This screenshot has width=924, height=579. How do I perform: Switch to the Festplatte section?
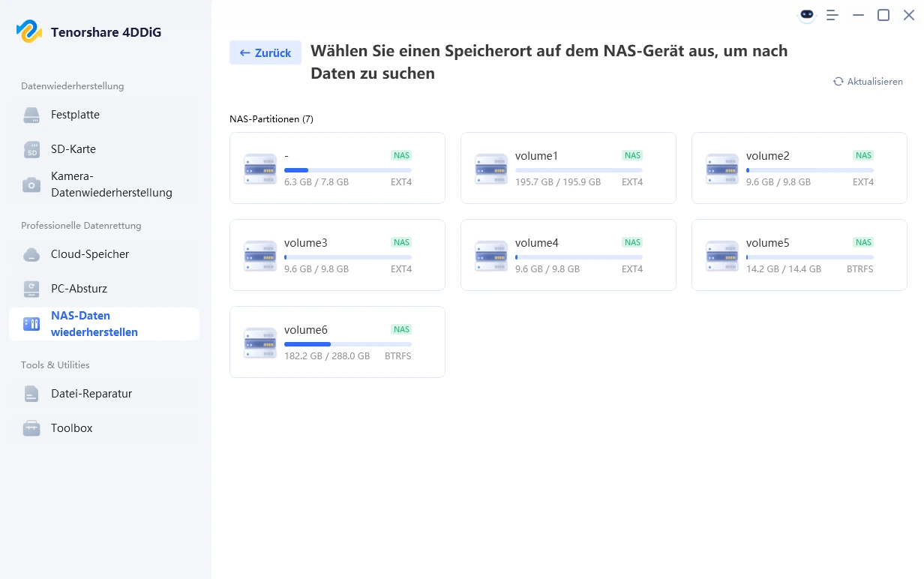pyautogui.click(x=75, y=114)
